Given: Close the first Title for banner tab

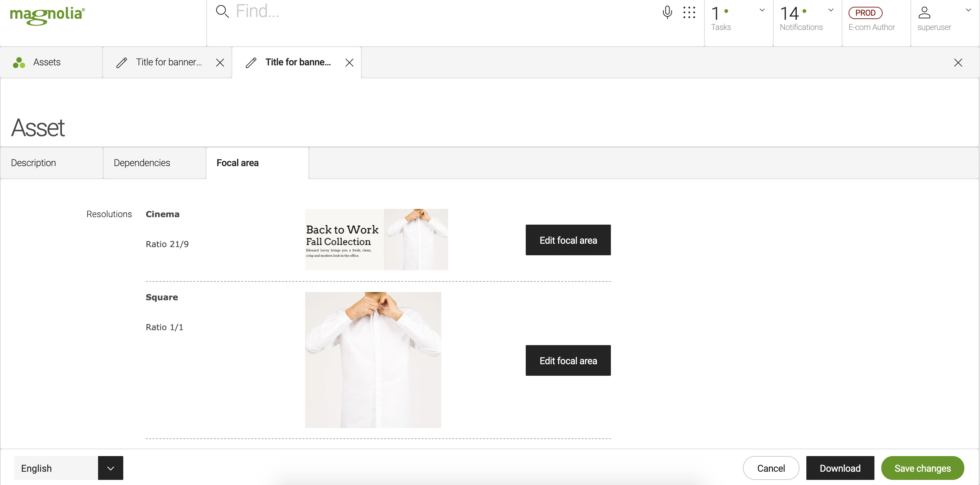Looking at the screenshot, I should coord(220,62).
